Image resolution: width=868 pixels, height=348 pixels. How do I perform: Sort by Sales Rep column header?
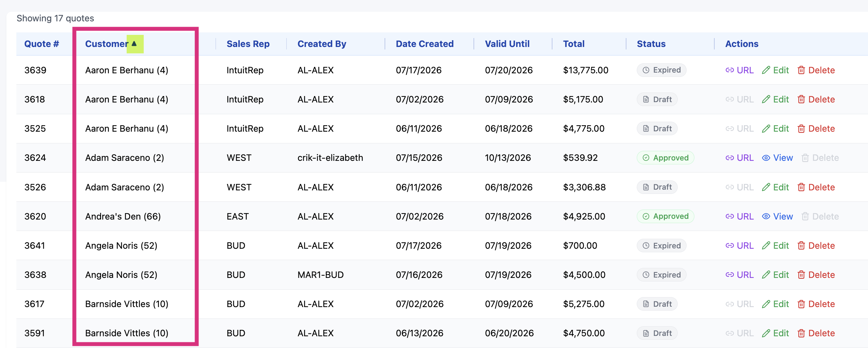coord(248,44)
